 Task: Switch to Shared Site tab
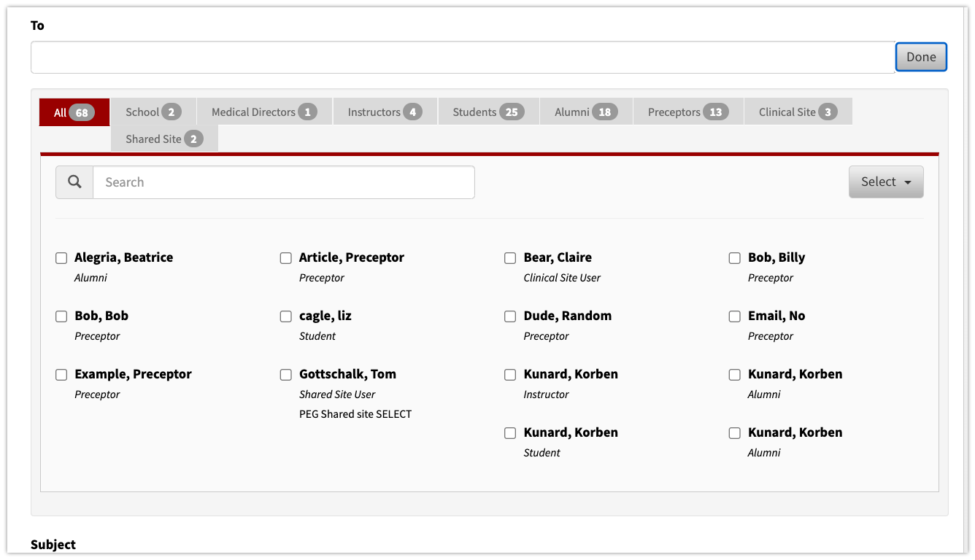click(164, 139)
